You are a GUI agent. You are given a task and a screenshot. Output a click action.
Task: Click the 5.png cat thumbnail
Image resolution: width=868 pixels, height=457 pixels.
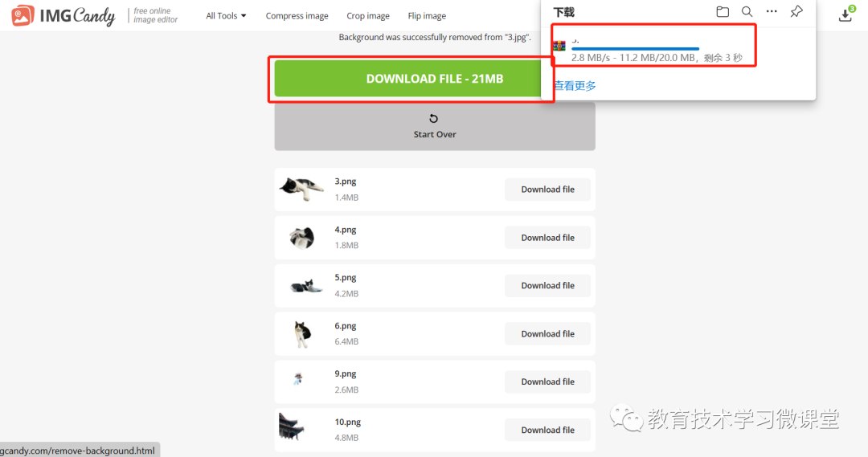[306, 285]
